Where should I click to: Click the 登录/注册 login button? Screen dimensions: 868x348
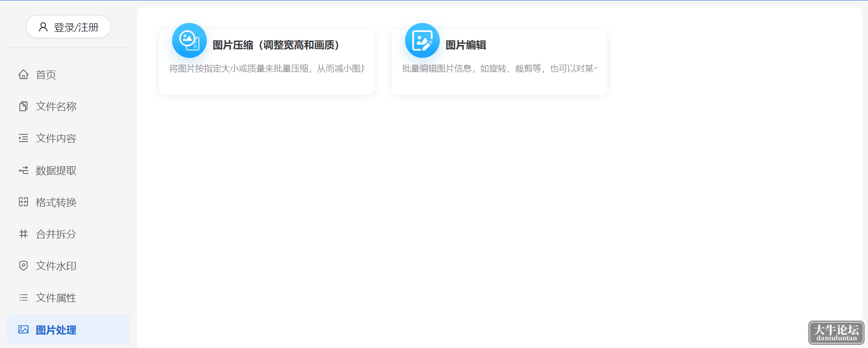(x=68, y=27)
